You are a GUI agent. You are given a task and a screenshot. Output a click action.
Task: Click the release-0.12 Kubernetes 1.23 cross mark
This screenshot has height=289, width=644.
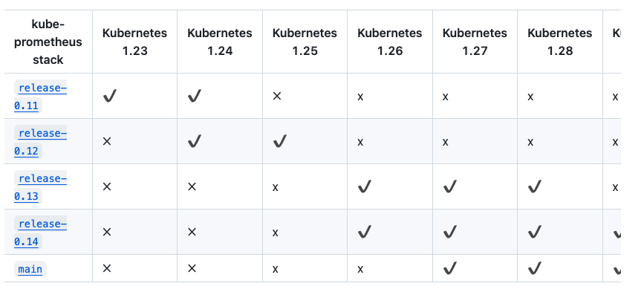107,141
